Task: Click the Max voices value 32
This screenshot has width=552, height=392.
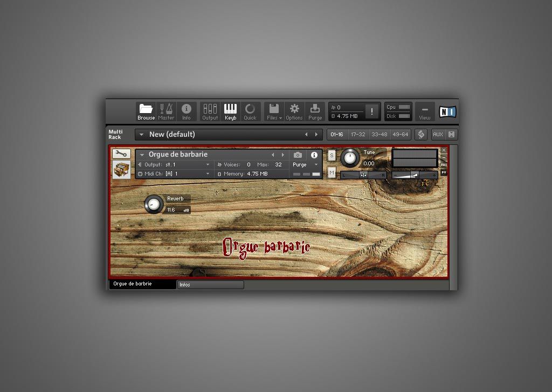Action: (279, 165)
